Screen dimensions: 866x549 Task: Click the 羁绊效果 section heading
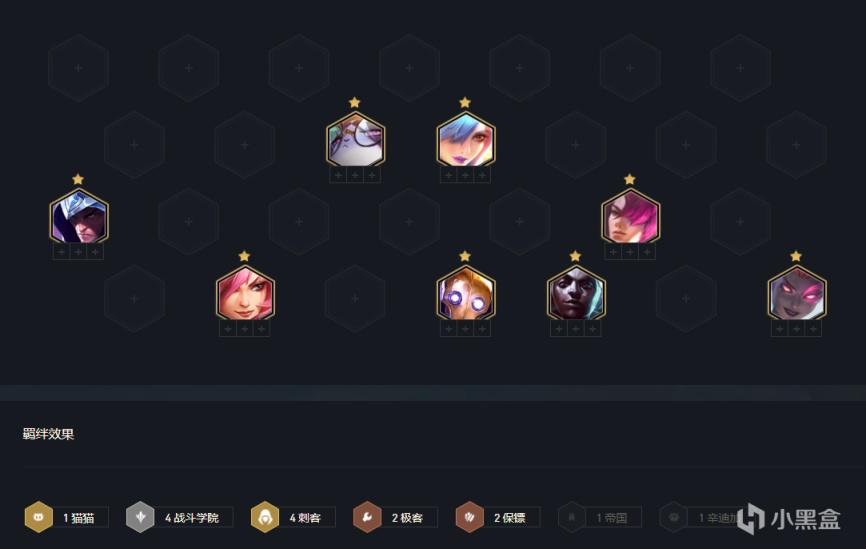(48, 434)
